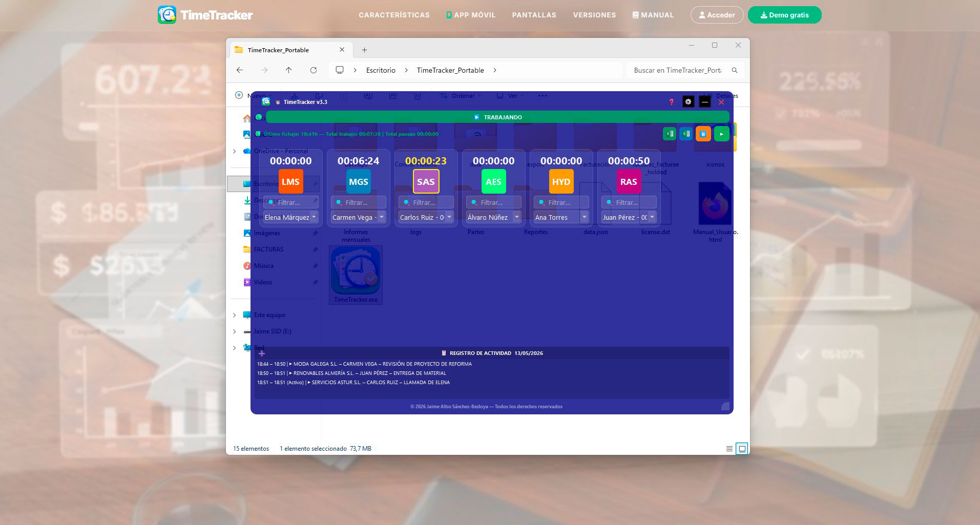Open VERSIONES in website navigation
Image resolution: width=980 pixels, height=525 pixels.
pos(595,15)
